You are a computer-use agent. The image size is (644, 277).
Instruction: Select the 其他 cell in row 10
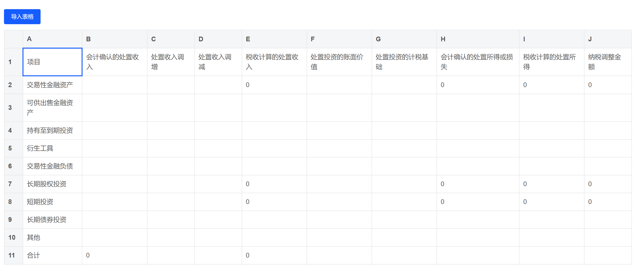tap(52, 238)
